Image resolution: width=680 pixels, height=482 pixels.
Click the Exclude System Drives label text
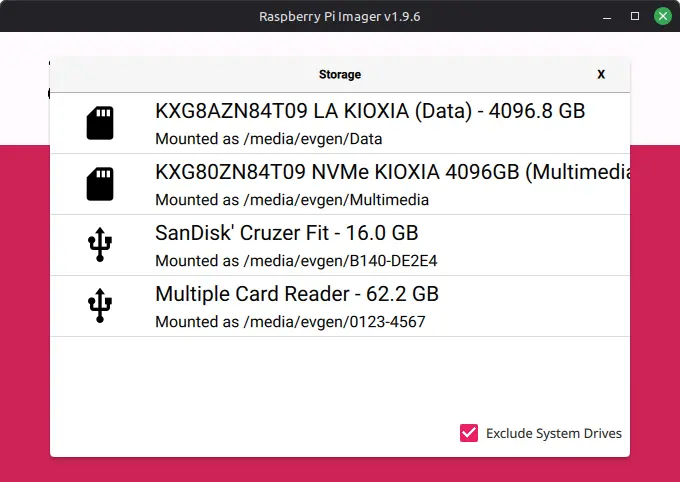pyautogui.click(x=553, y=433)
